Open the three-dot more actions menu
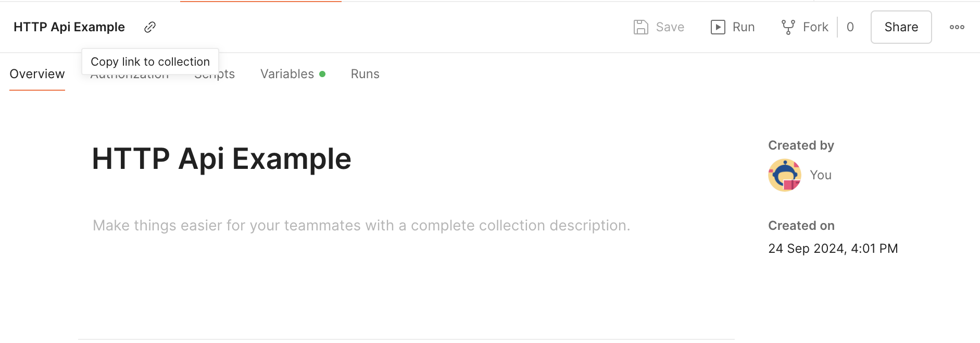 [957, 27]
